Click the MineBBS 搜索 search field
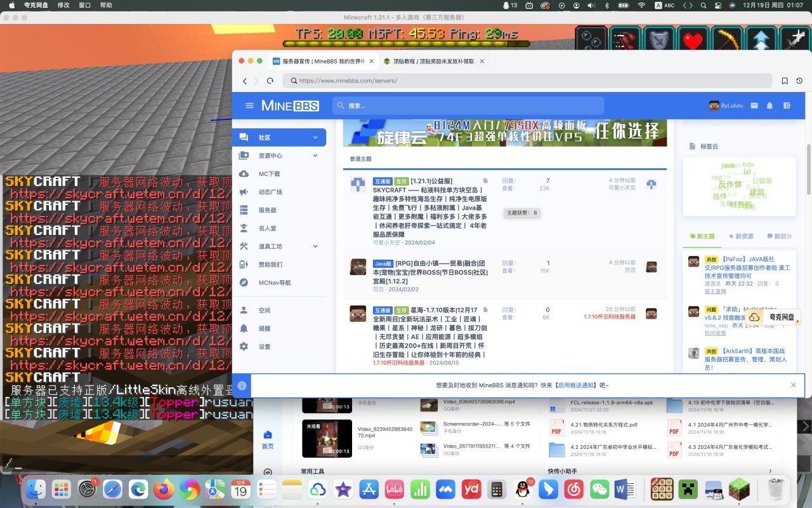The width and height of the screenshot is (812, 508). (468, 105)
